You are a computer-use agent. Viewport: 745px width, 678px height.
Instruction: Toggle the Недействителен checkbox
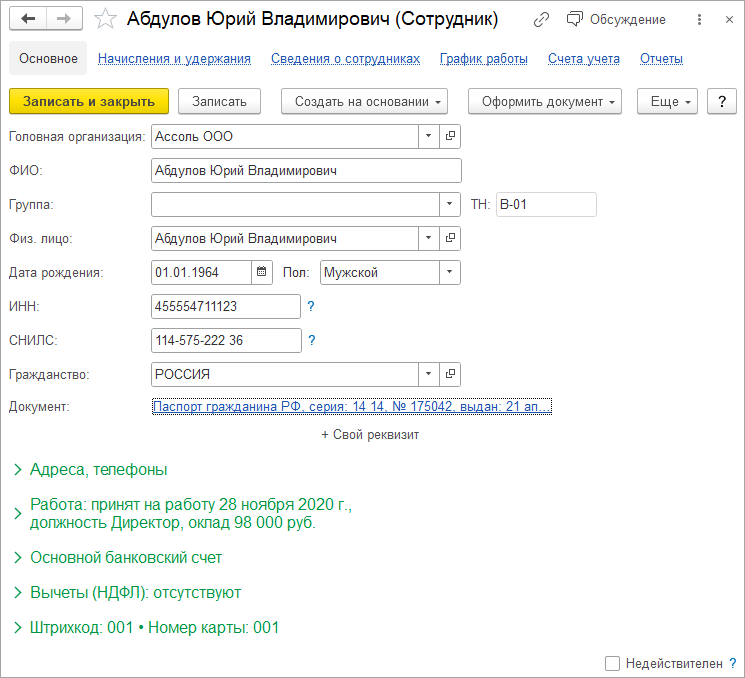pos(612,663)
